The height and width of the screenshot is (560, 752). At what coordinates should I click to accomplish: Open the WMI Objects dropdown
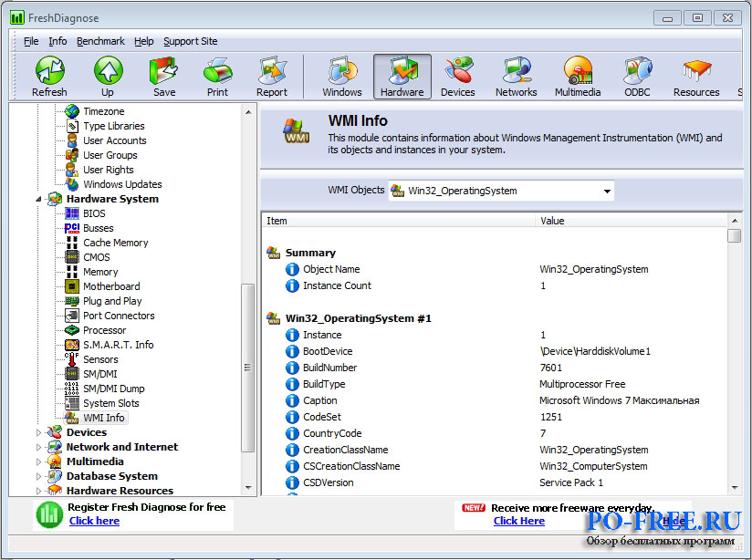(501, 191)
